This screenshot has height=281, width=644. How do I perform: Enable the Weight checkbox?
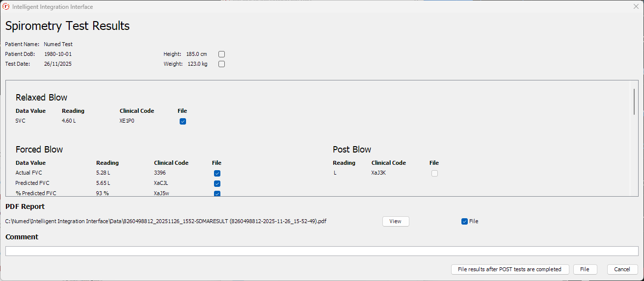221,64
